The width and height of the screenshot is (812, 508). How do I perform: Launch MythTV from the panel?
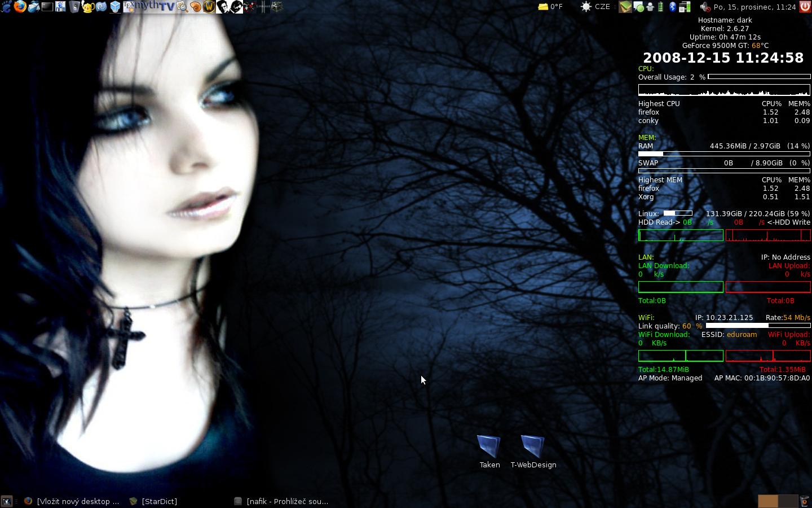click(155, 7)
